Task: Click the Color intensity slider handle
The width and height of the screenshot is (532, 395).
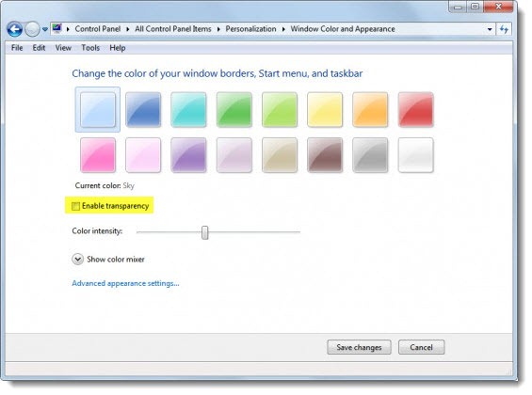Action: (205, 232)
